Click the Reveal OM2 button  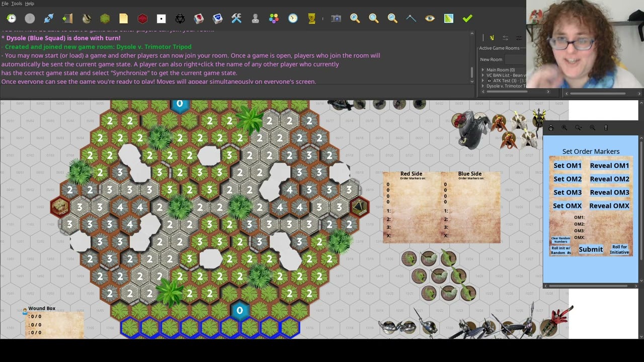[x=609, y=179]
